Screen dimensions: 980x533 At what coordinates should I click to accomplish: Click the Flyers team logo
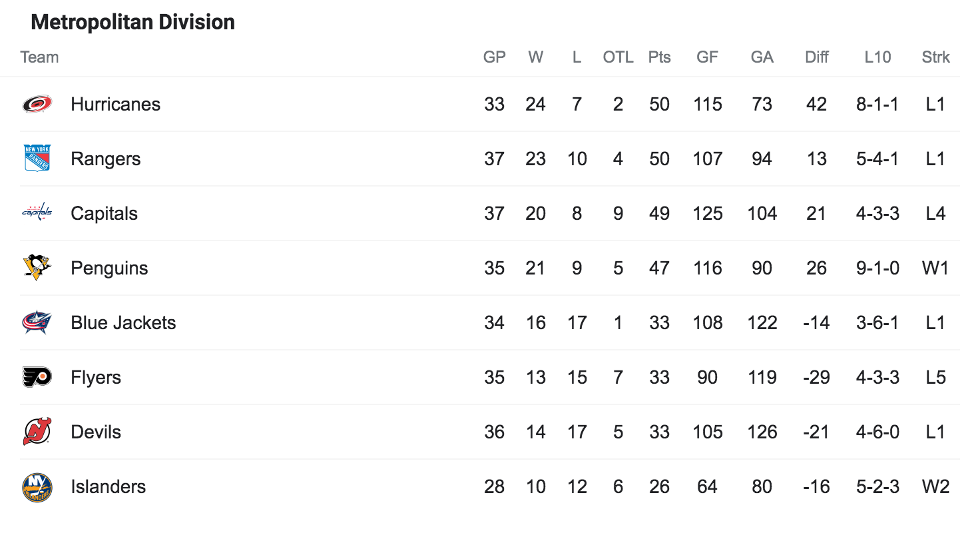[x=37, y=377]
